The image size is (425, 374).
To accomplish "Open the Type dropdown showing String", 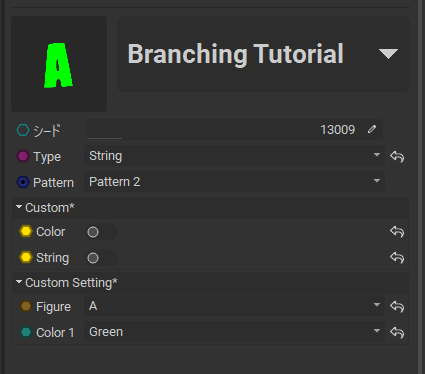I will 234,156.
